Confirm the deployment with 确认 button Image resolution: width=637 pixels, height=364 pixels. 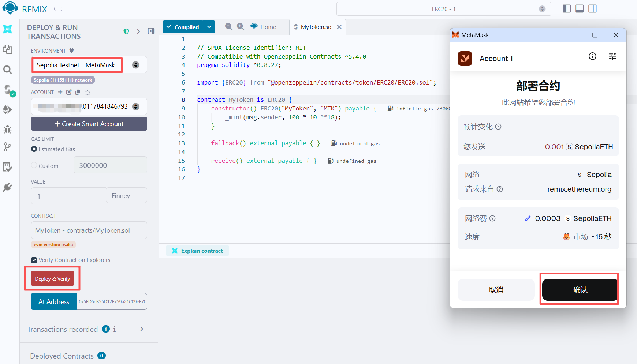[x=580, y=290]
